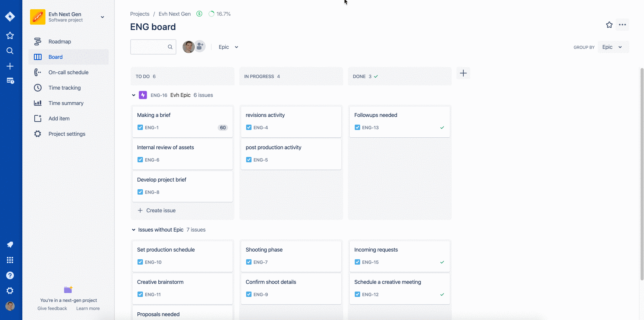Image resolution: width=644 pixels, height=320 pixels.
Task: Click the board search input field
Action: 149,47
